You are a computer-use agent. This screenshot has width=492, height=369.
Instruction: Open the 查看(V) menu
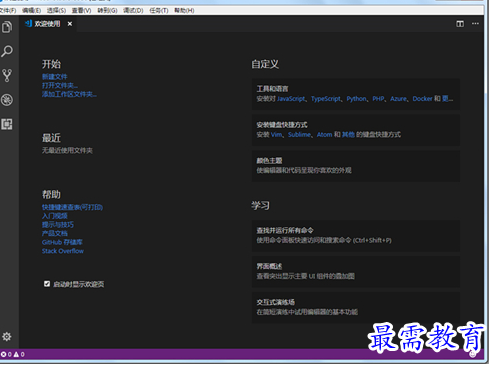tap(82, 11)
